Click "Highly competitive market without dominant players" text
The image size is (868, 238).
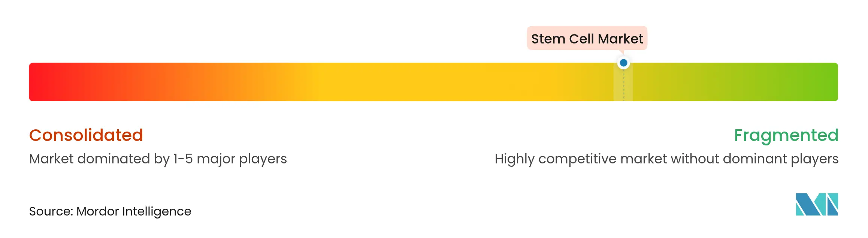pos(666,159)
